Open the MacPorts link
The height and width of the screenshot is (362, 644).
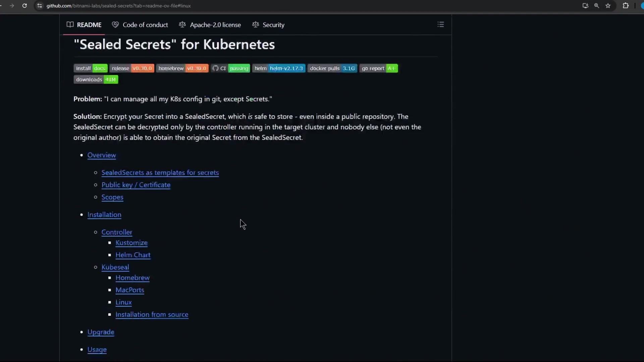pyautogui.click(x=130, y=290)
